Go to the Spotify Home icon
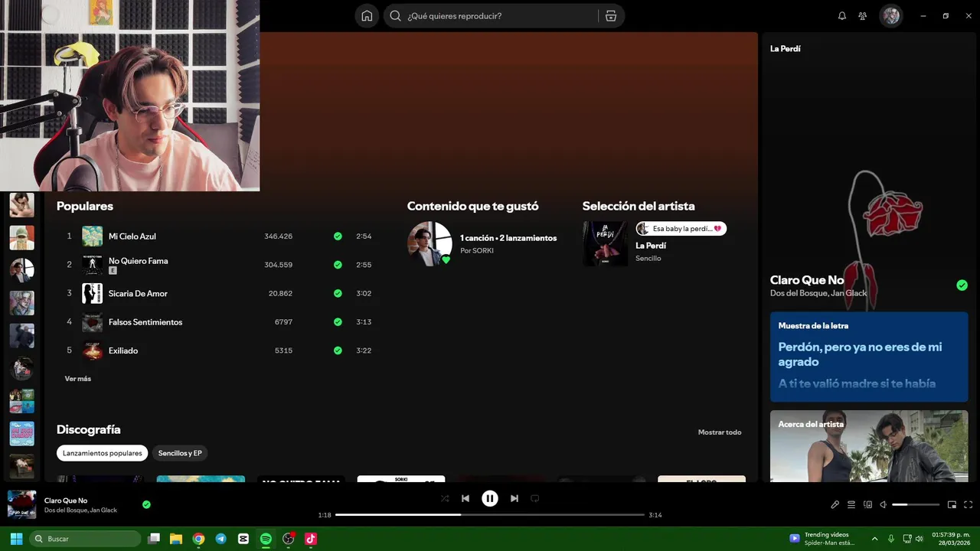Screen dimensions: 980x551 point(367,16)
